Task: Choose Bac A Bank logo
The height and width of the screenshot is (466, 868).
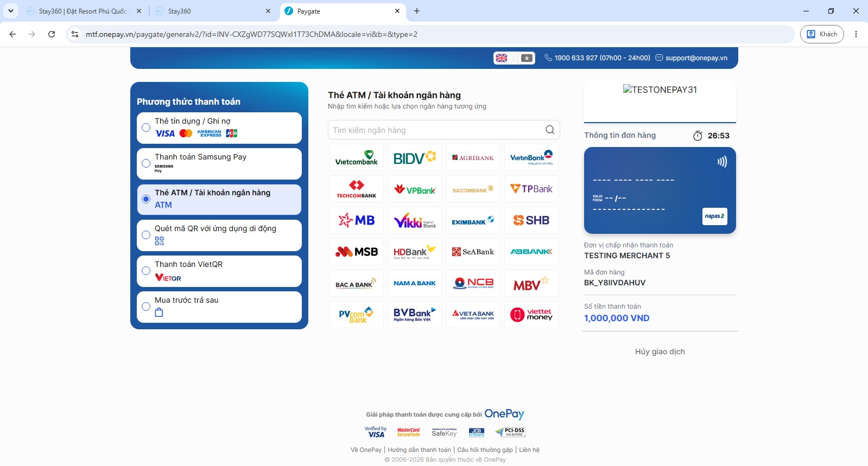Action: [x=357, y=283]
